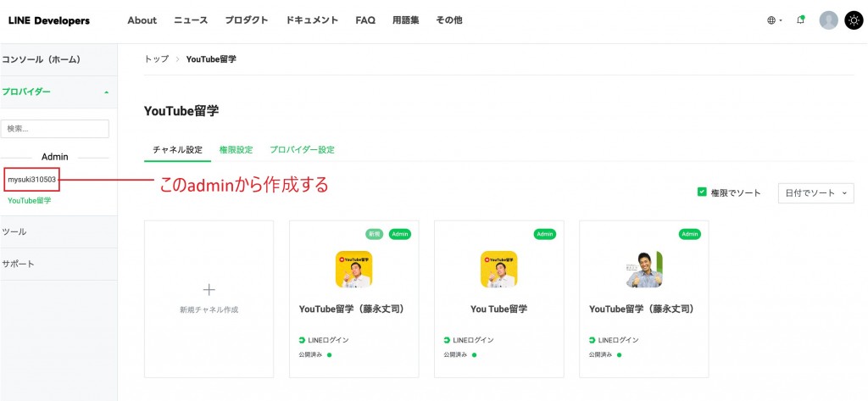
Task: Open the プロダクト menu item
Action: (x=247, y=20)
